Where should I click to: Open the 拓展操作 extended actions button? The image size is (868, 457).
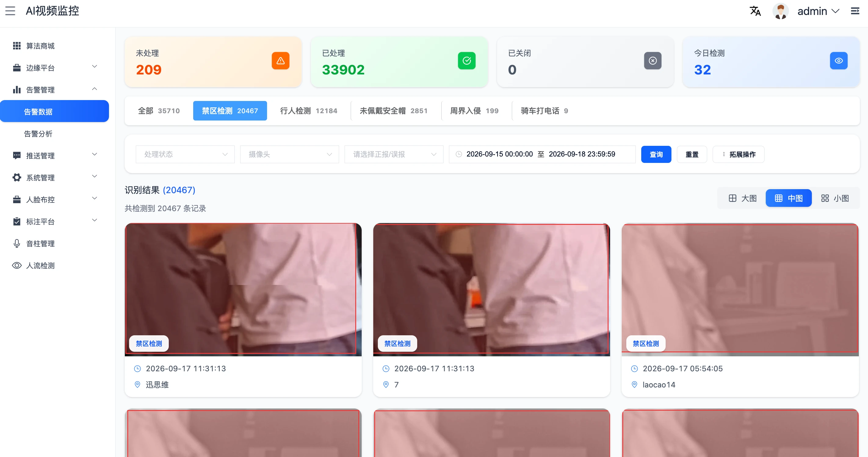coord(738,154)
